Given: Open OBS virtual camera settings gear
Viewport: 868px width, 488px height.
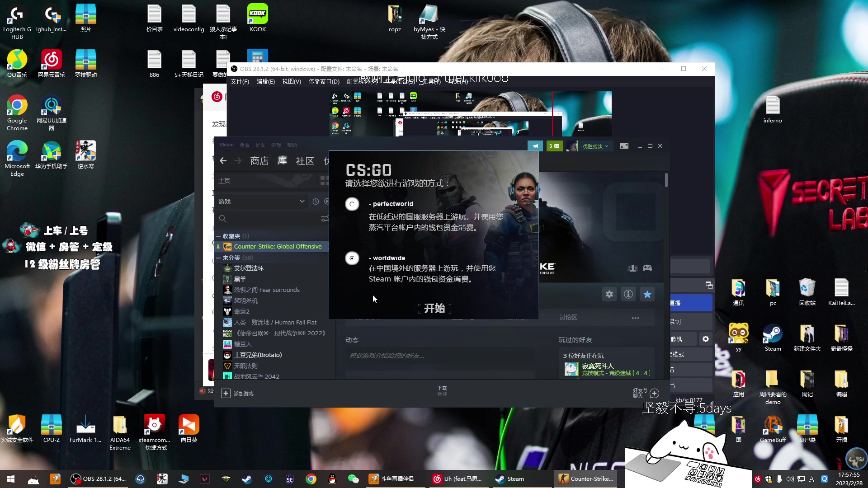Looking at the screenshot, I should tap(706, 339).
